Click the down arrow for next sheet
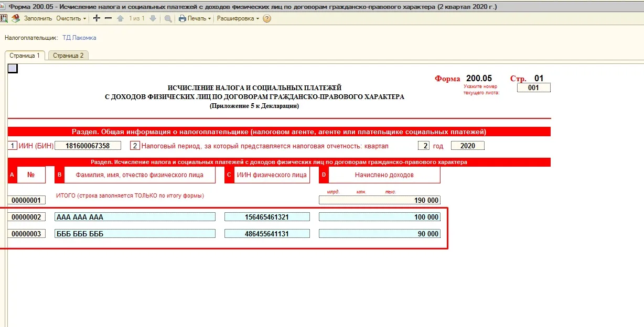 (x=153, y=18)
